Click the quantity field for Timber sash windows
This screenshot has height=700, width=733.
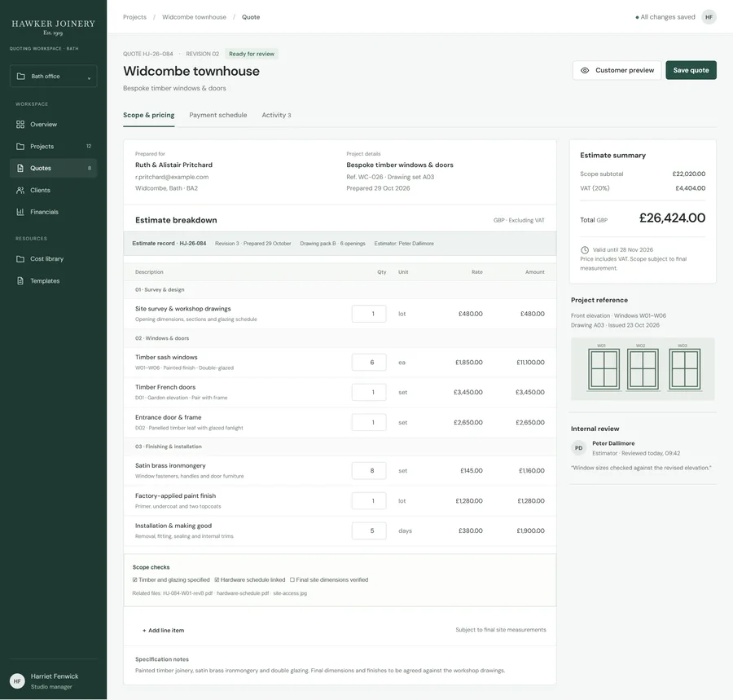[x=369, y=363]
